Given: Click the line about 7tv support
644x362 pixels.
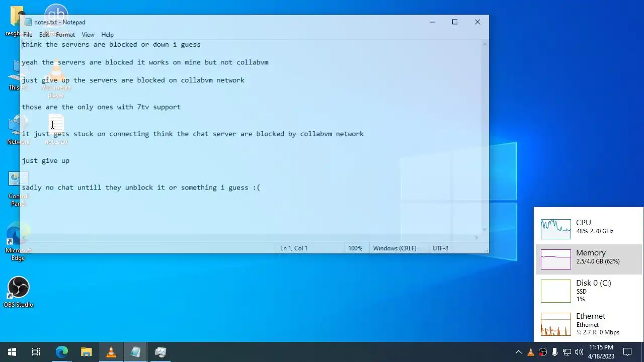Looking at the screenshot, I should pos(101,107).
